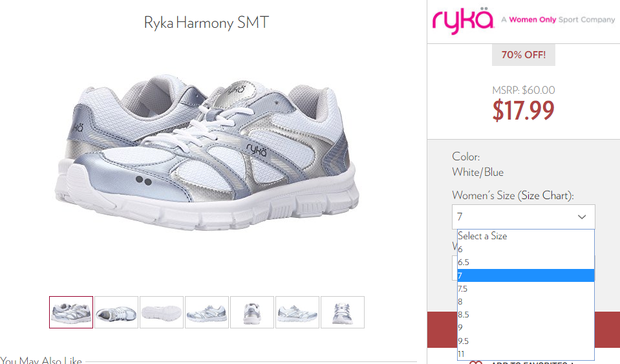
Task: Select size 7.5 from the list
Action: 526,288
